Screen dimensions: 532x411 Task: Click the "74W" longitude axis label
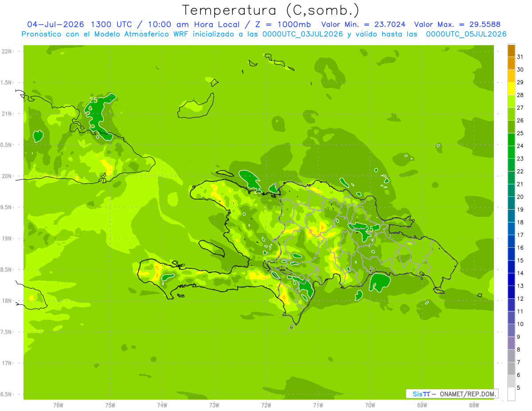tap(162, 405)
